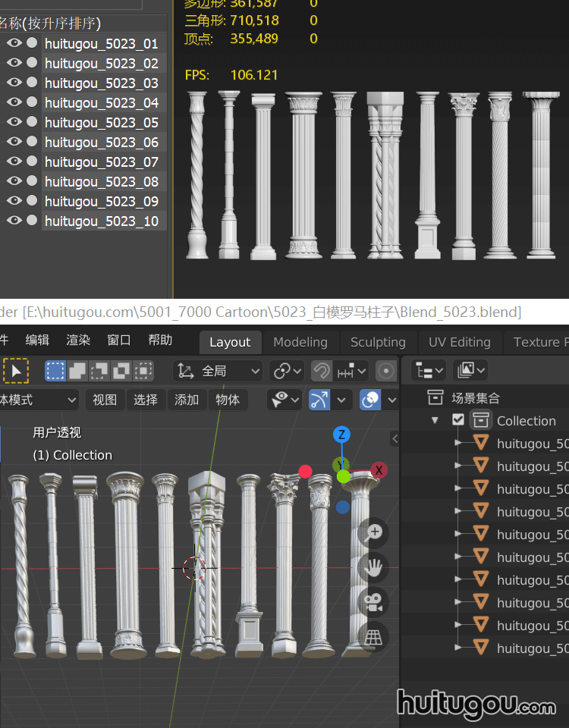Switch perspective/orthographic with the grid icon

[x=373, y=638]
